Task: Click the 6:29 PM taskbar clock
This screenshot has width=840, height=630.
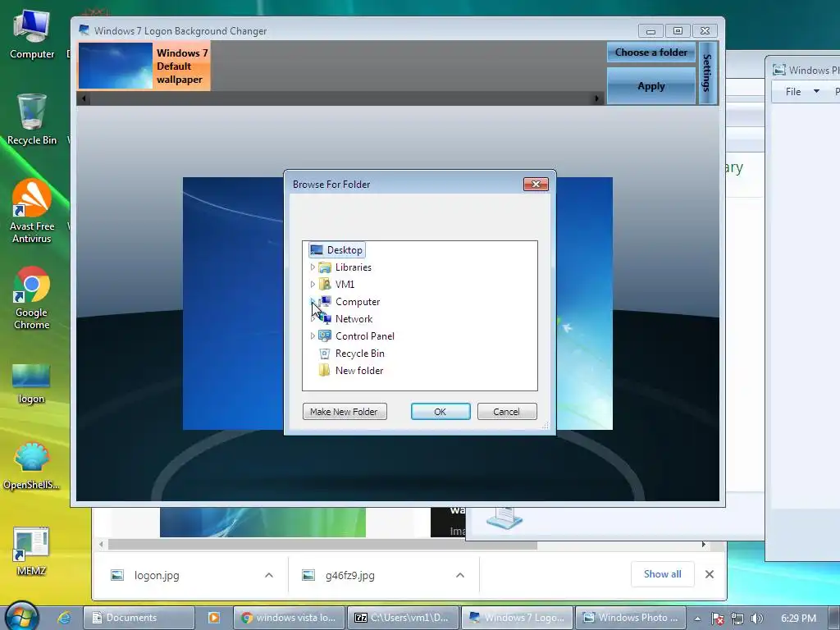Action: point(798,619)
